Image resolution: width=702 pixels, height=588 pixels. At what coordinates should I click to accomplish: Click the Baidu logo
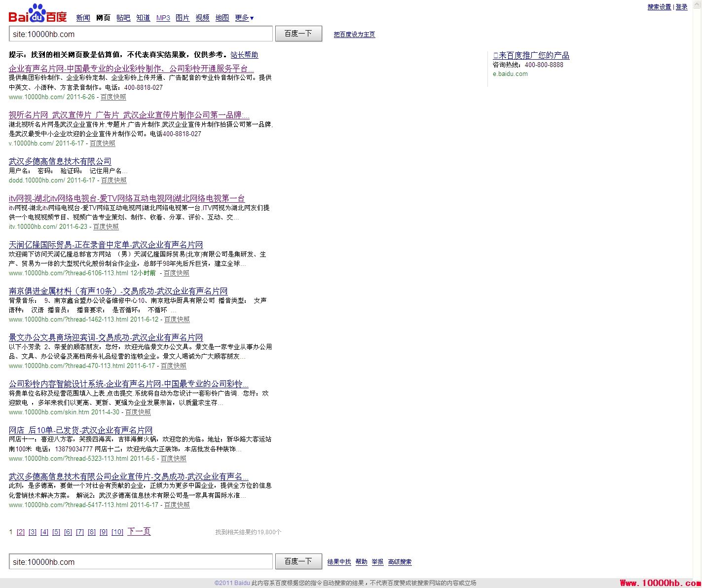coord(37,14)
